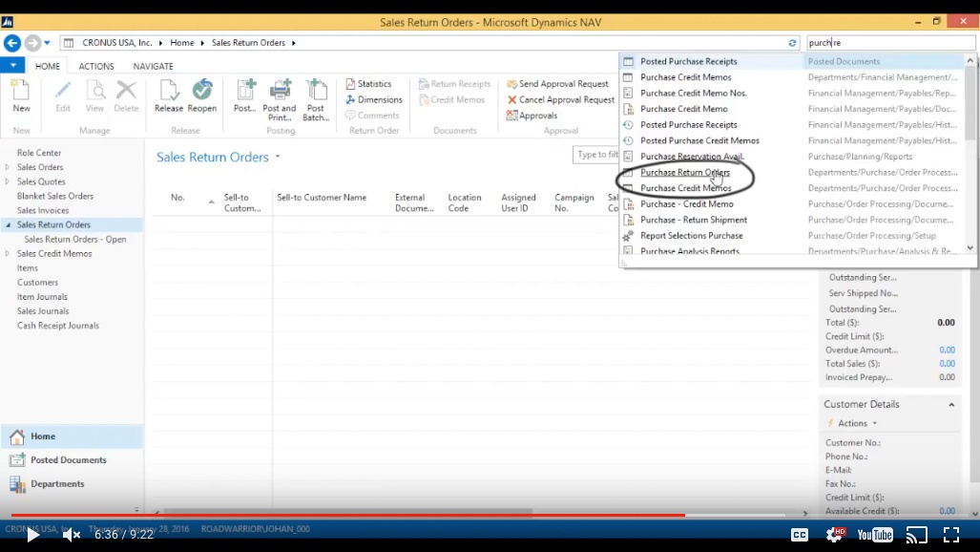Click the Edit pencil icon

pos(62,91)
